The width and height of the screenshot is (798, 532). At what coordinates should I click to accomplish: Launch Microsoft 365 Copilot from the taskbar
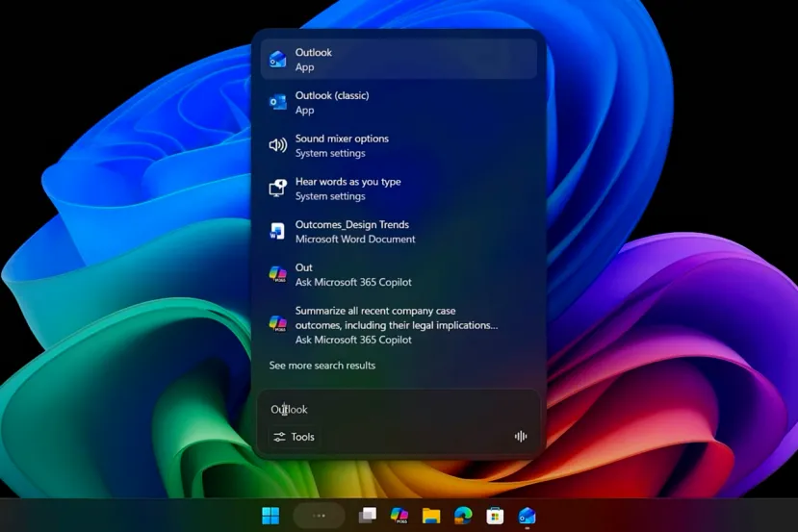click(399, 516)
